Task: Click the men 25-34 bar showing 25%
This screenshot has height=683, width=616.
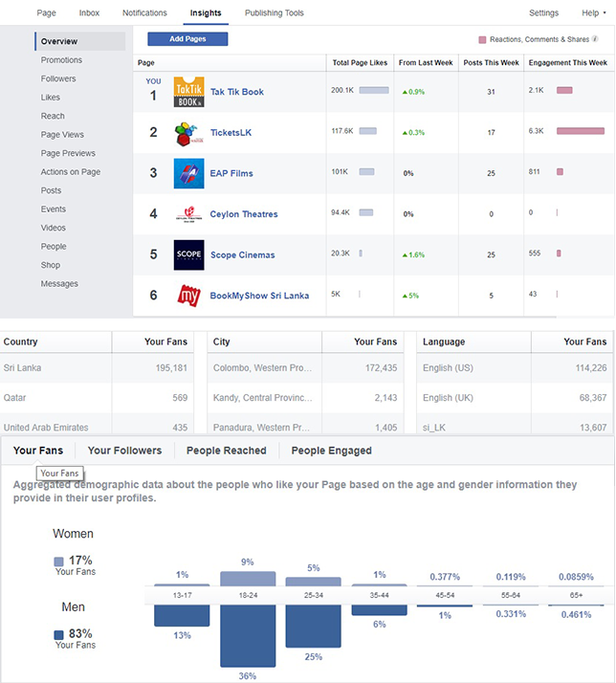Action: [x=313, y=626]
